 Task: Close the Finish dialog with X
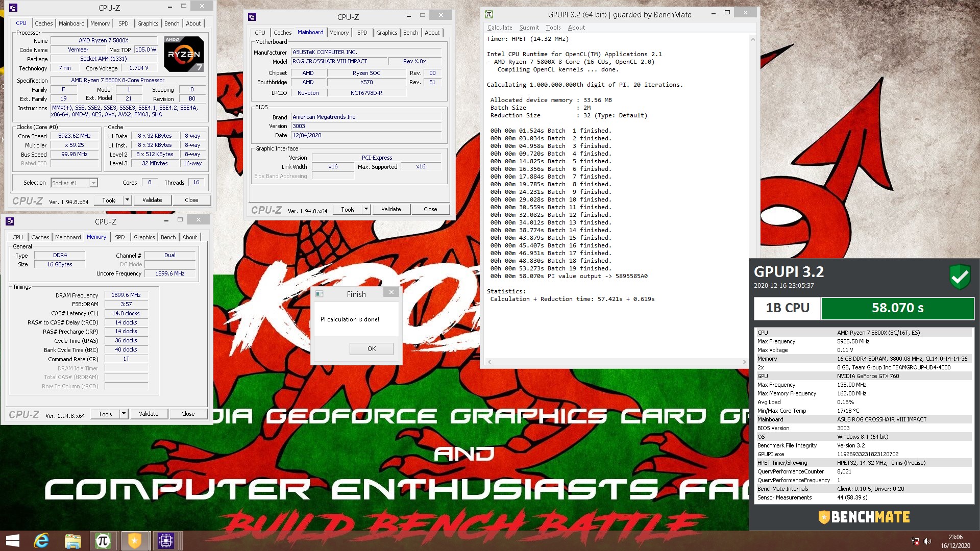[x=391, y=292]
